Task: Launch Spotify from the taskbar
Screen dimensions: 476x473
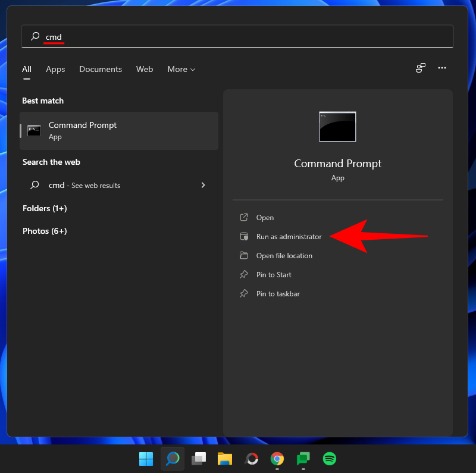Action: 329,459
